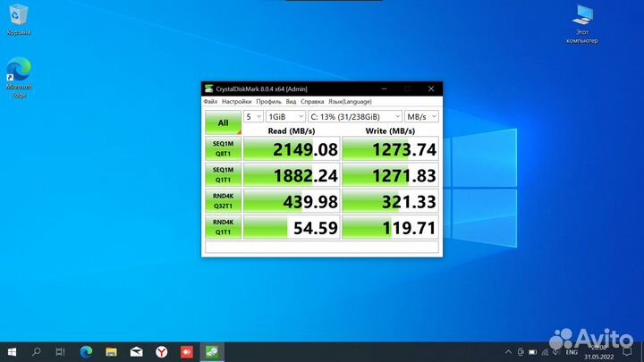644x362 pixels.
Task: Minimize the CrystalDiskMark window
Action: [x=384, y=88]
